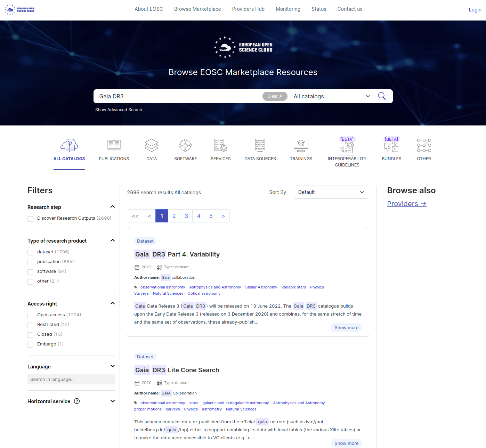Select the Bundles puzzle icon

point(391,147)
